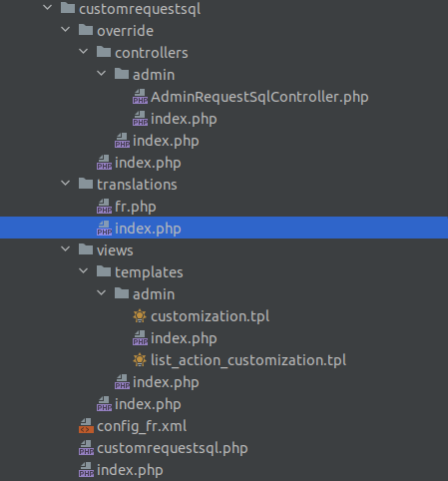Collapse the translations folder chevron
448x481 pixels.
(x=66, y=183)
